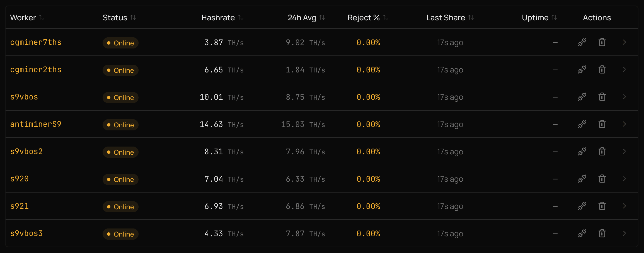Expand the cgminer2ths worker row
The width and height of the screenshot is (644, 253).
click(x=624, y=70)
